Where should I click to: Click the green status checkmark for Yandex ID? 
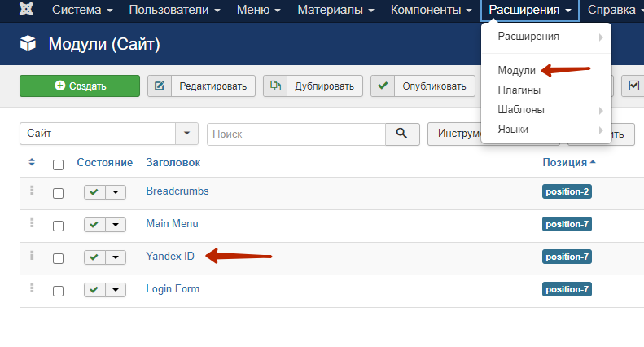94,257
